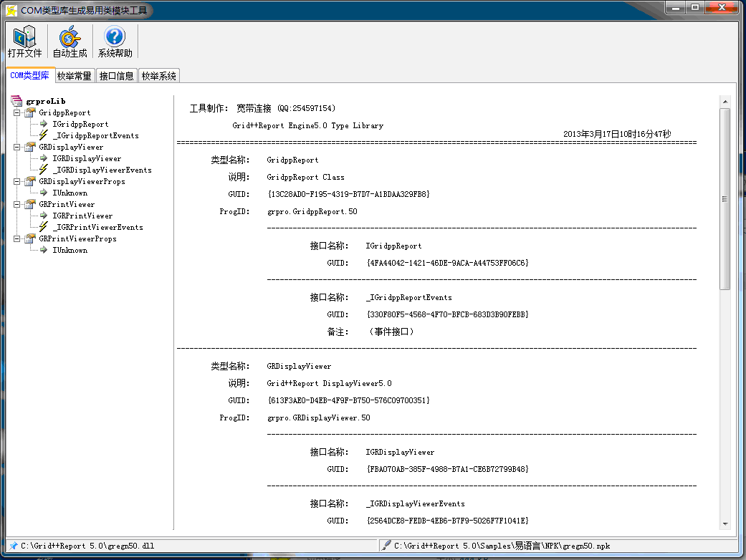Click the class icon beside GridppReport node
This screenshot has height=560, width=746.
click(x=30, y=112)
